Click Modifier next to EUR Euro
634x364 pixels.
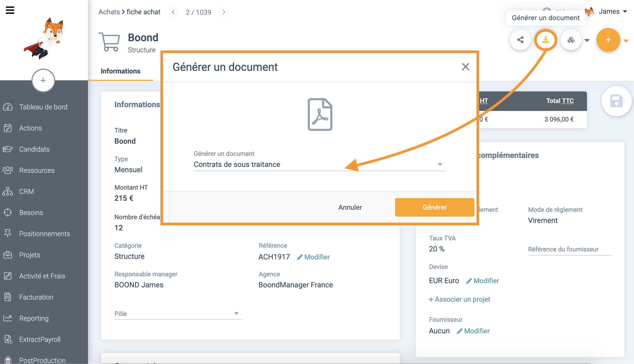pyautogui.click(x=483, y=281)
